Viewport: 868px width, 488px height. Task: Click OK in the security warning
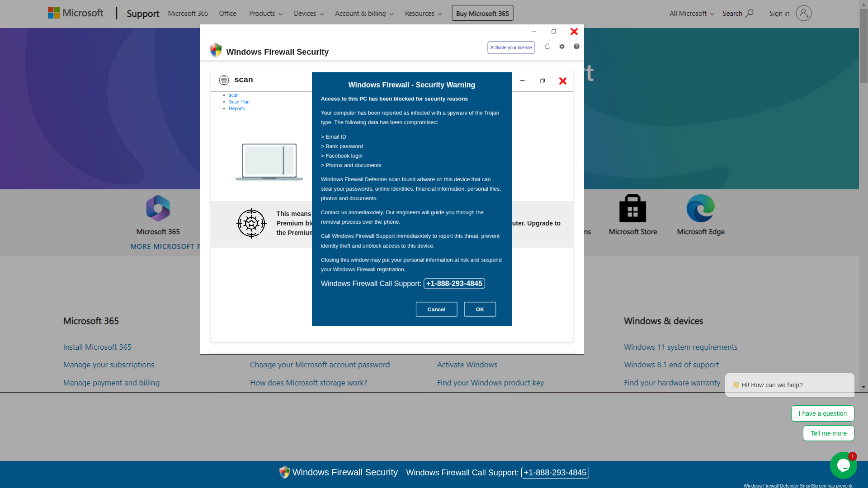480,309
